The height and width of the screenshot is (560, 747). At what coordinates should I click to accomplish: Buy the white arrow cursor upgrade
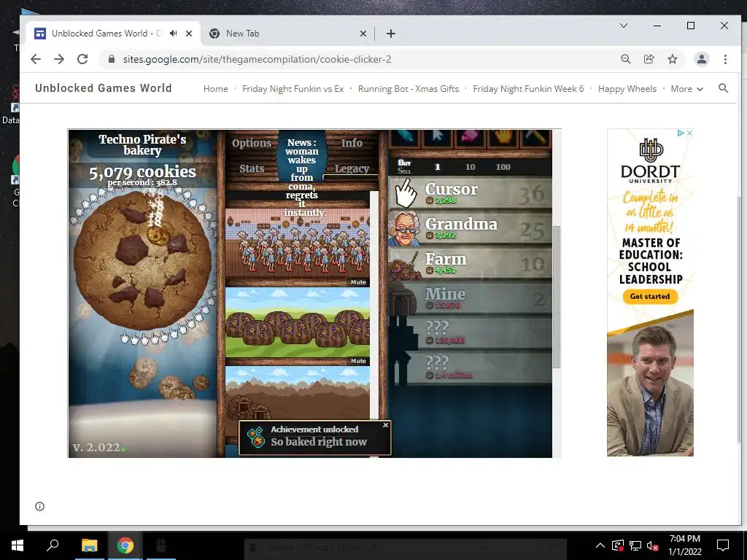click(x=437, y=137)
